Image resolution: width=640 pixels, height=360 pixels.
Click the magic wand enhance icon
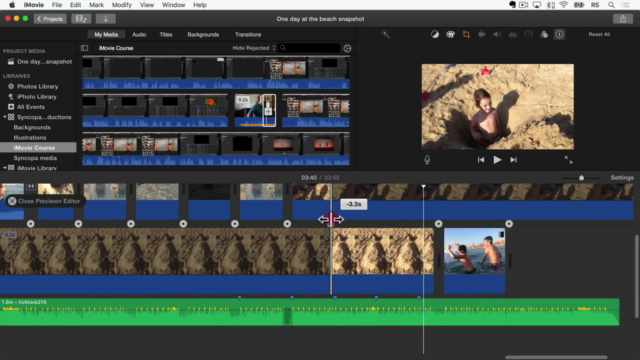pyautogui.click(x=385, y=34)
